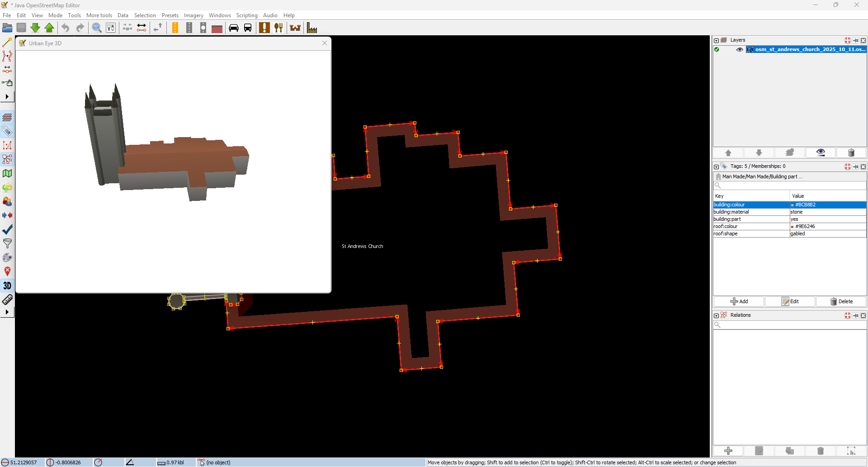Toggle the Layers panel sidebar button
Viewport: 868px width, 467px height.
coord(7,117)
